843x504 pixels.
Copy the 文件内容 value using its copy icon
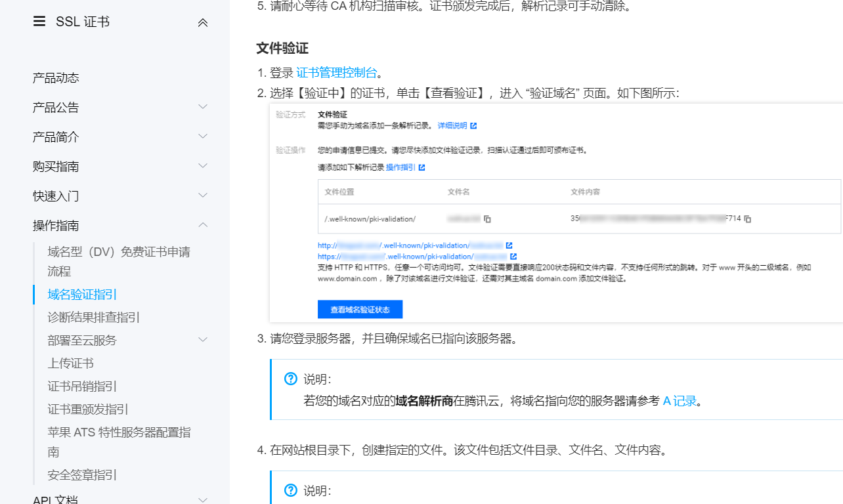click(x=746, y=219)
